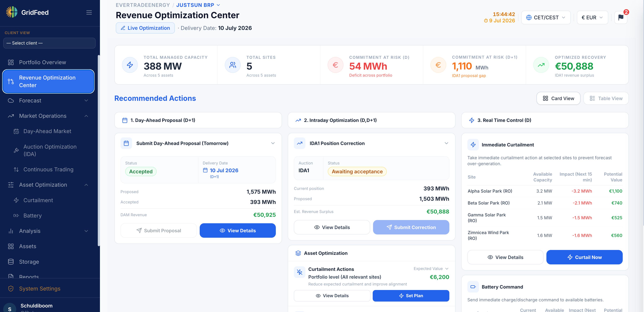The image size is (644, 312).
Task: Open the Select client dropdown
Action: pyautogui.click(x=49, y=43)
